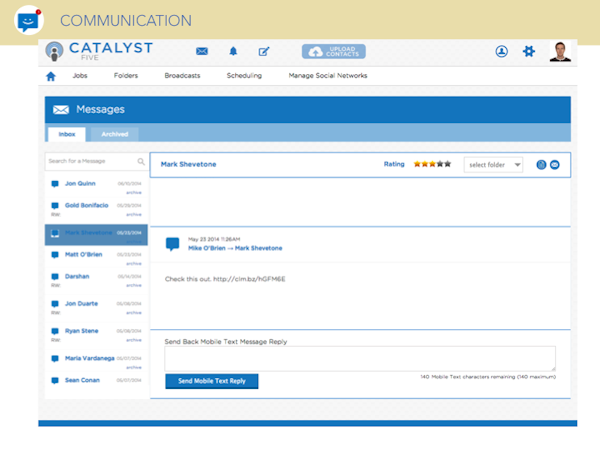600x450 pixels.
Task: Click the http://clm.bz/hGFM6E link text
Action: click(x=249, y=279)
